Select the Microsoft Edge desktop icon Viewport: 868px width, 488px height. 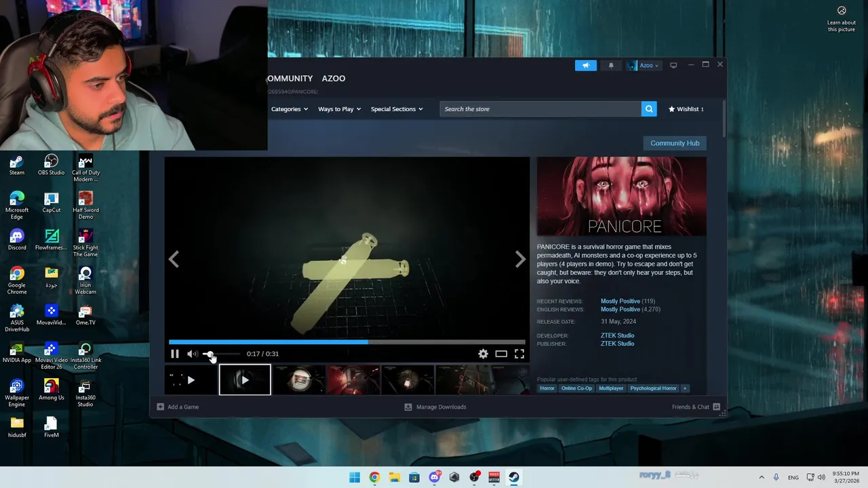(x=17, y=206)
